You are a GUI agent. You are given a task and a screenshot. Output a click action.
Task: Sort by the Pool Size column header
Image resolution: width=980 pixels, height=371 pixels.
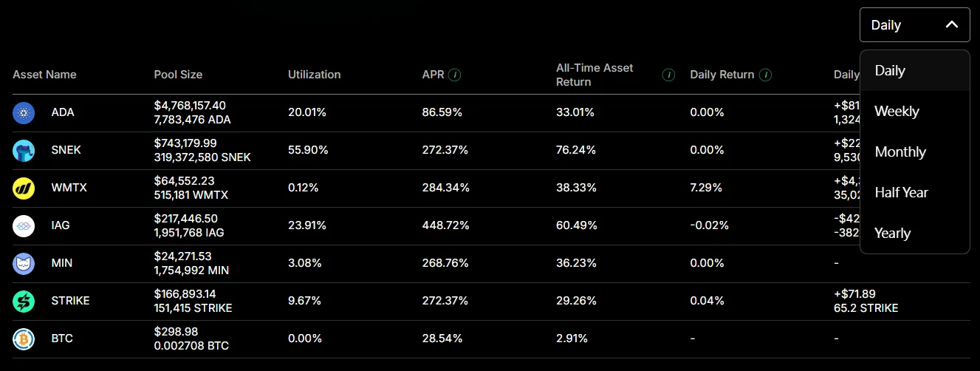[x=178, y=75]
